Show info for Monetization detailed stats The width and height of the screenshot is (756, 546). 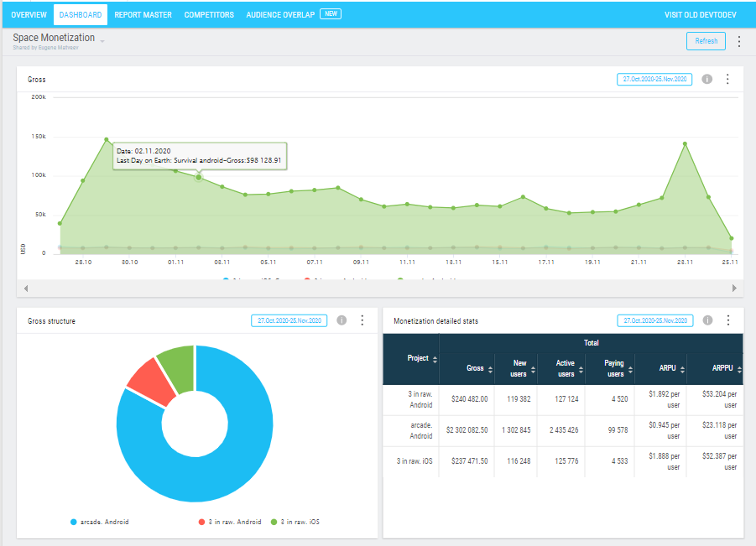(x=707, y=320)
